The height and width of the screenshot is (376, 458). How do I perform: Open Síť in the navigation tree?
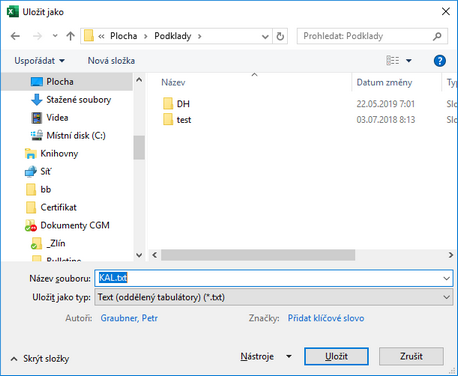coord(45,172)
